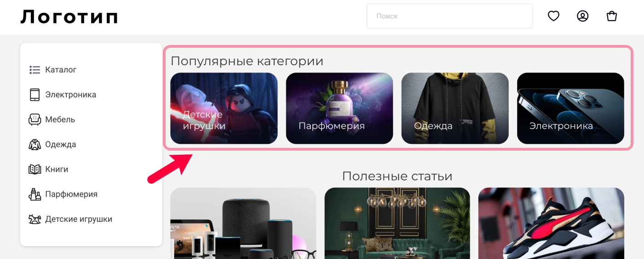Open user account profile icon
This screenshot has height=259, width=644.
pyautogui.click(x=583, y=16)
